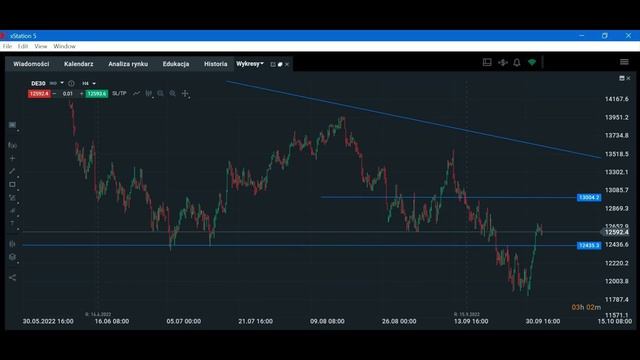Select the text annotation tool
The height and width of the screenshot is (360, 640).
click(12, 223)
